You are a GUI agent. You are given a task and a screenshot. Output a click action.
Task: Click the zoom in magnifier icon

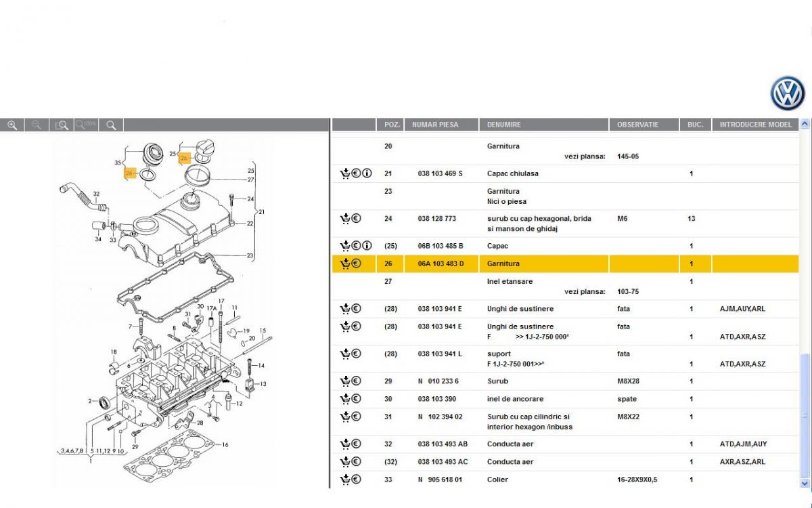pos(12,125)
